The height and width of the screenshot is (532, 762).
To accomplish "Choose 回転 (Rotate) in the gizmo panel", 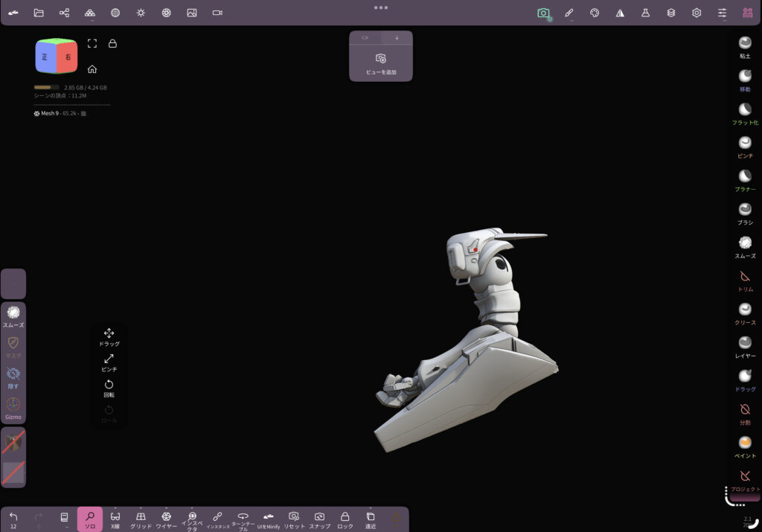I will (x=109, y=388).
